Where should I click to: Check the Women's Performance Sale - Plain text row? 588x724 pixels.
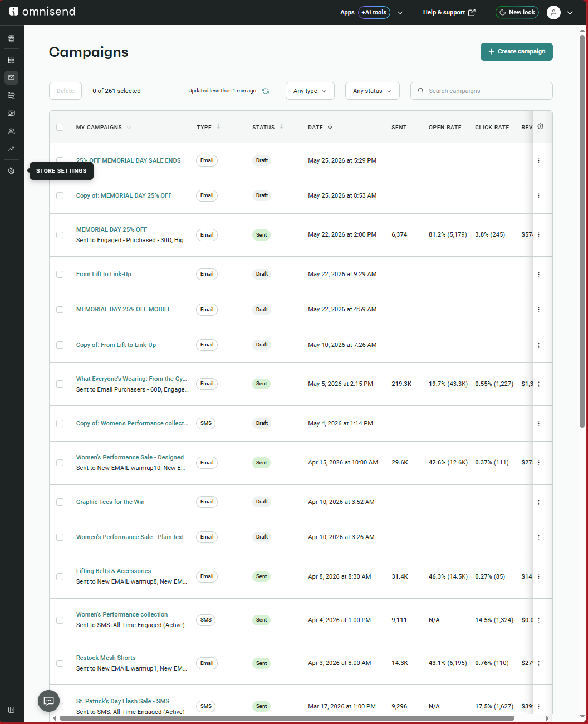pyautogui.click(x=60, y=537)
